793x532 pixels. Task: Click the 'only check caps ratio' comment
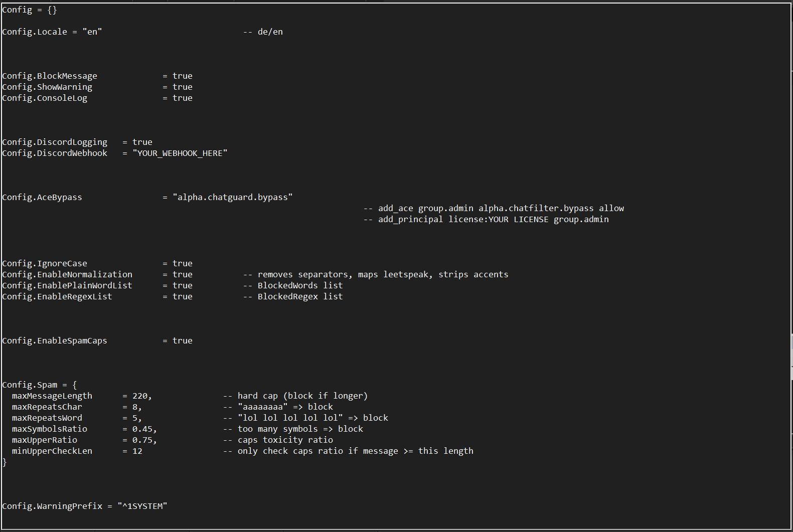coord(348,451)
